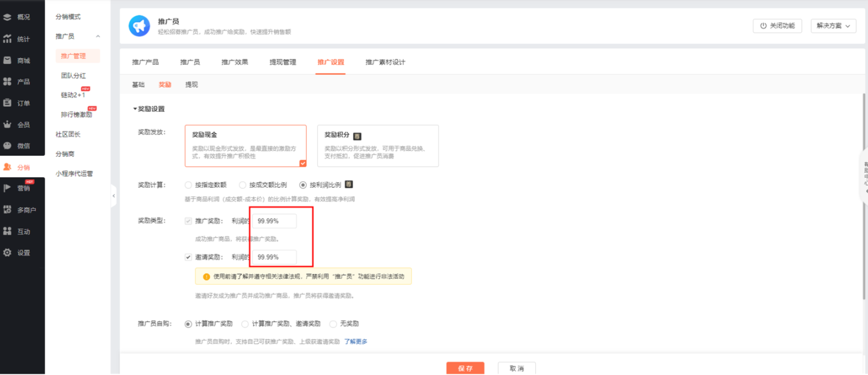
Task: Click the page vertical scrollbar
Action: tap(865, 196)
